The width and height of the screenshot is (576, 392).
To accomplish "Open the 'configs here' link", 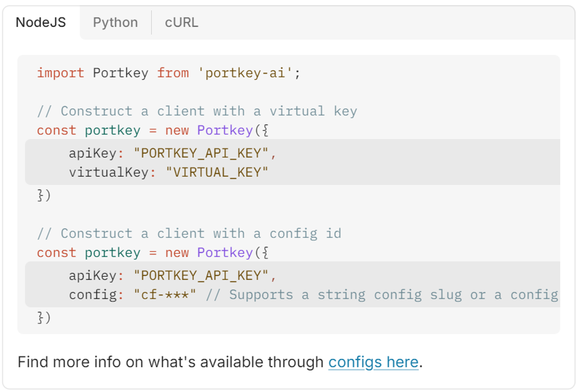I will click(x=373, y=362).
